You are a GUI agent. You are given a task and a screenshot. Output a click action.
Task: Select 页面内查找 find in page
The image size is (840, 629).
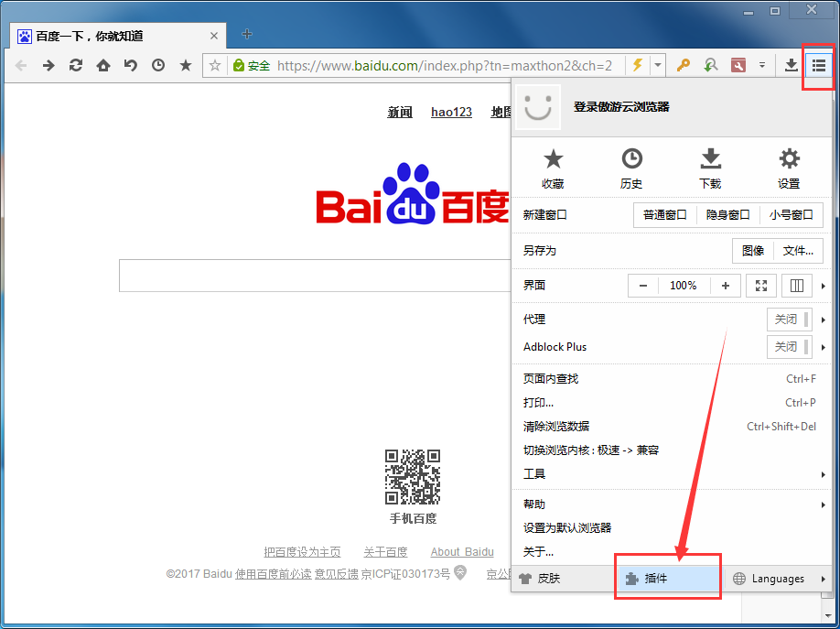point(670,378)
